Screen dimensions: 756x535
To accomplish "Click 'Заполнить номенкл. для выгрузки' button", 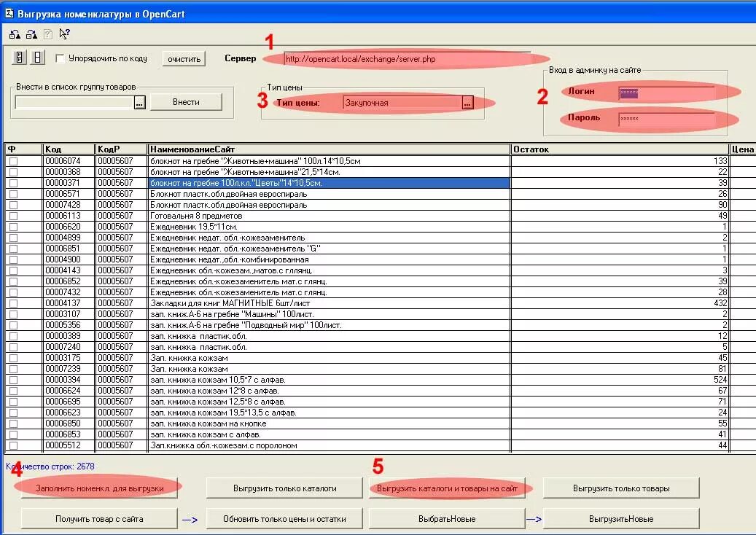I will point(99,488).
